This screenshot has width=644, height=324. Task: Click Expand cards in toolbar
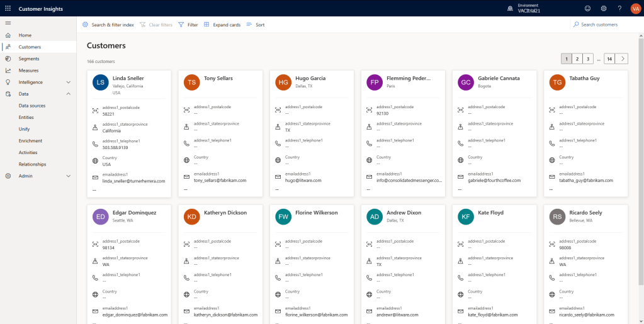pyautogui.click(x=222, y=25)
